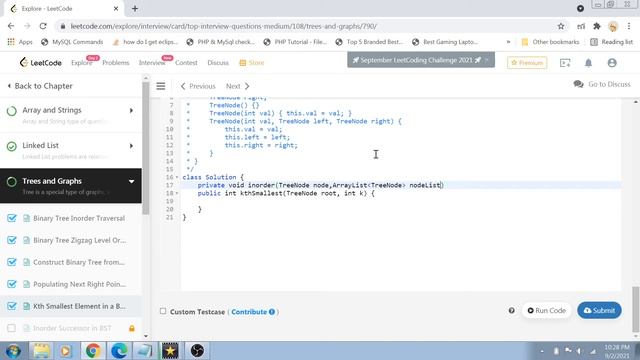640x360 pixels.
Task: Click the lock icon on Inorder Successor in BST
Action: 131,328
